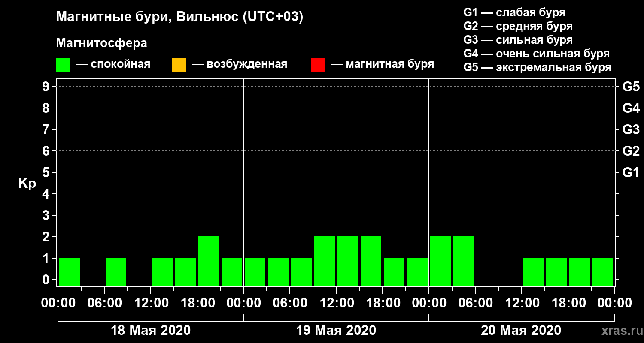The height and width of the screenshot is (343, 644).
Task: Click the orange 'возбужденная' legend swatch
Action: [x=179, y=65]
